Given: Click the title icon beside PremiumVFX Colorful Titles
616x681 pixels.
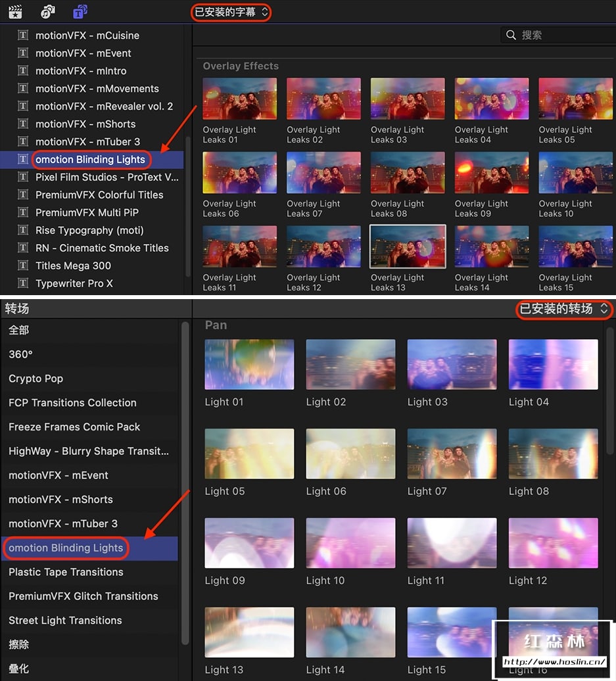Looking at the screenshot, I should pos(23,195).
